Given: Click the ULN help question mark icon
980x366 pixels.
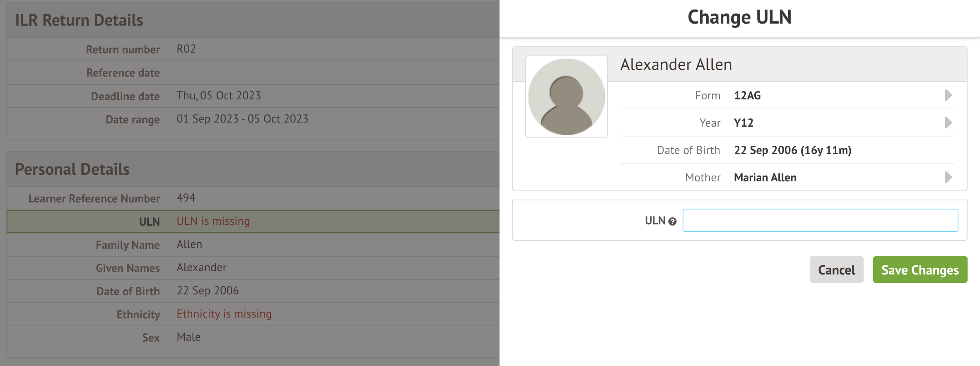Looking at the screenshot, I should 672,222.
